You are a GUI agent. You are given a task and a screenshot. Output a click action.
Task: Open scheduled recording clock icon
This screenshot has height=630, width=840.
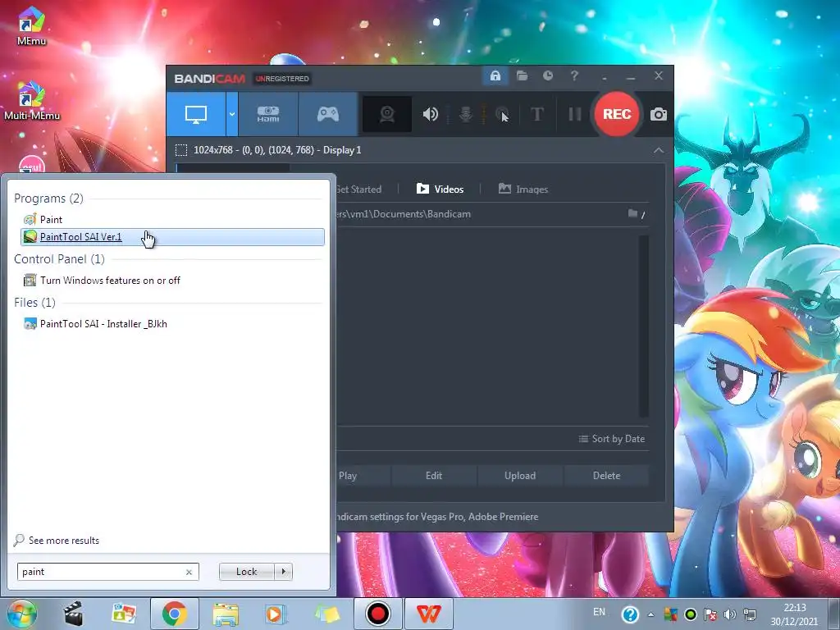547,76
